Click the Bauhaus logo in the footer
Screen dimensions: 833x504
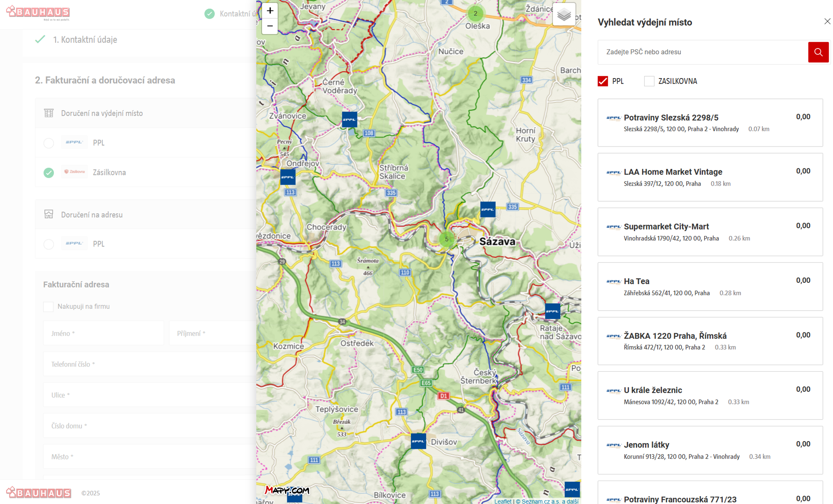[x=39, y=493]
